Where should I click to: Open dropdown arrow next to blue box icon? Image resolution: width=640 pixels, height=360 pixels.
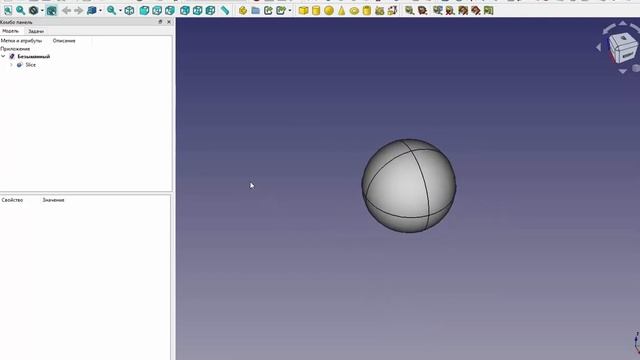pos(100,11)
